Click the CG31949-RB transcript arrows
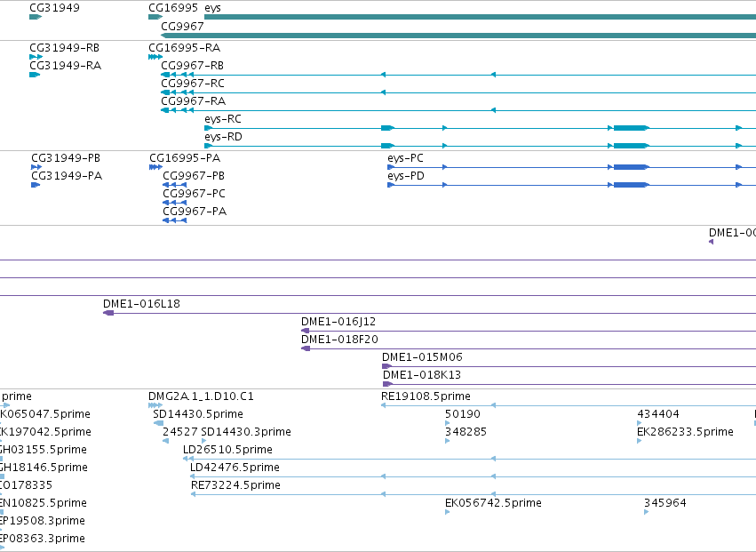Screen dimensions: 756x552 point(36,57)
